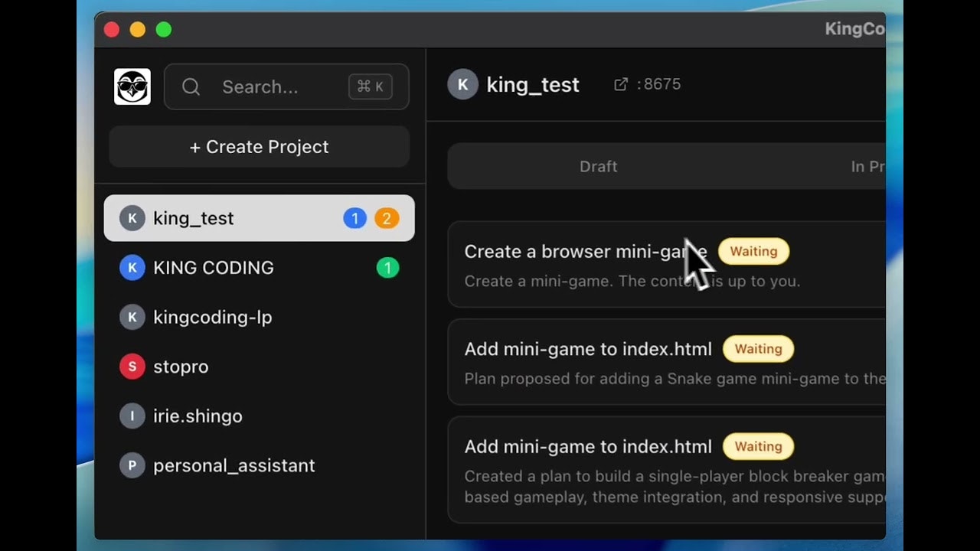Viewport: 980px width, 551px height.
Task: Click the stopro red avatar icon
Action: 132,367
